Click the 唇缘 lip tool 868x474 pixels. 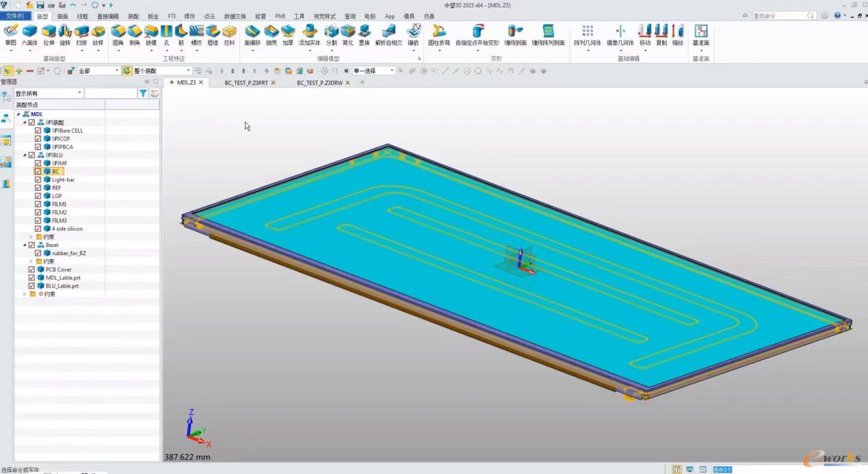(x=213, y=35)
